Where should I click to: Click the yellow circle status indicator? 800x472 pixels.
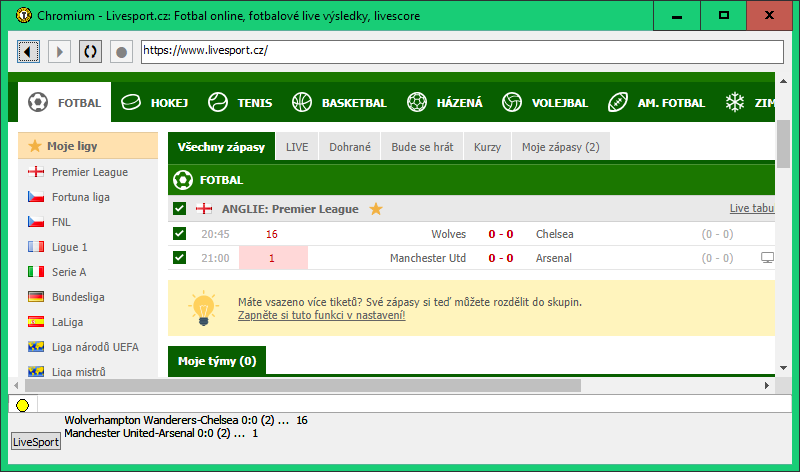click(x=22, y=406)
